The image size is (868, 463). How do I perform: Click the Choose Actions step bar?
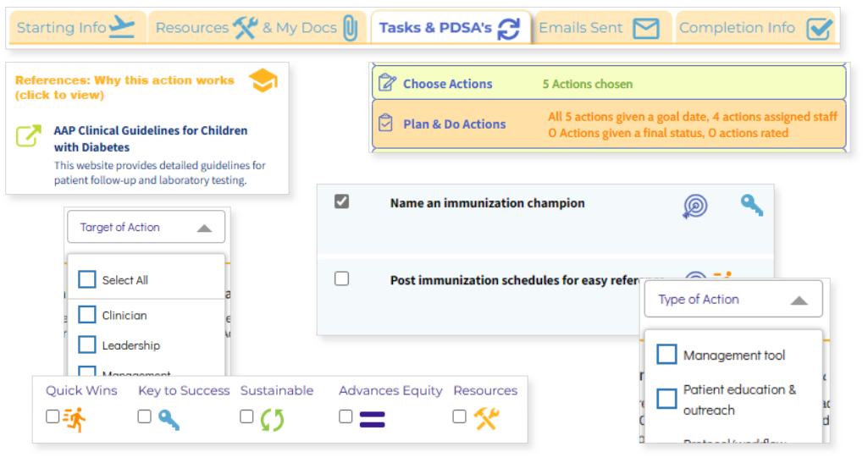coord(609,83)
